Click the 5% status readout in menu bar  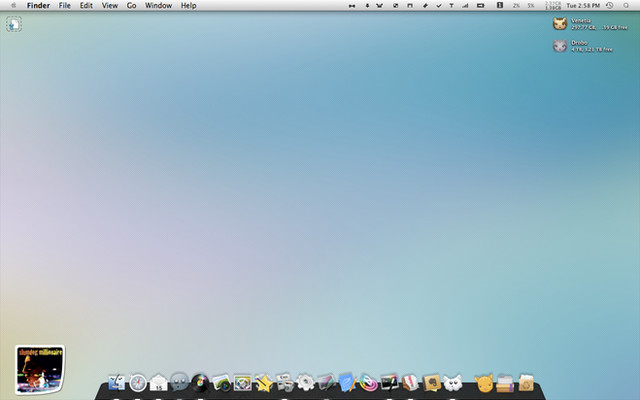click(x=531, y=5)
